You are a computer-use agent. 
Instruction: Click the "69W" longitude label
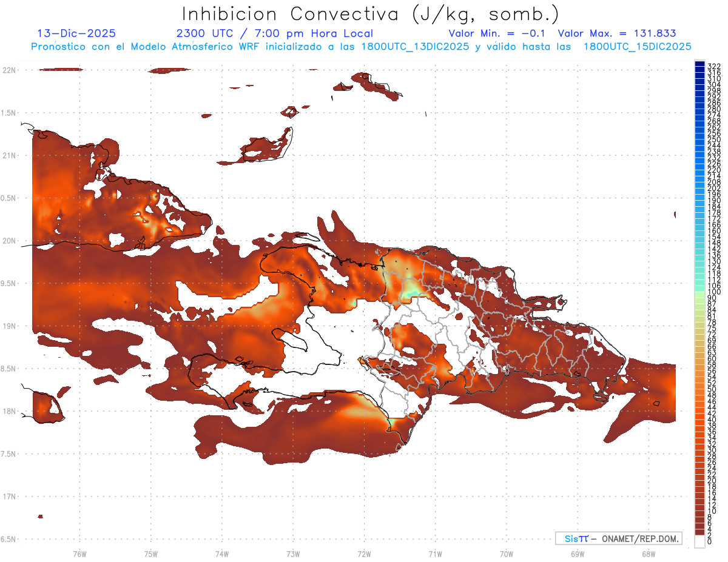coord(578,554)
